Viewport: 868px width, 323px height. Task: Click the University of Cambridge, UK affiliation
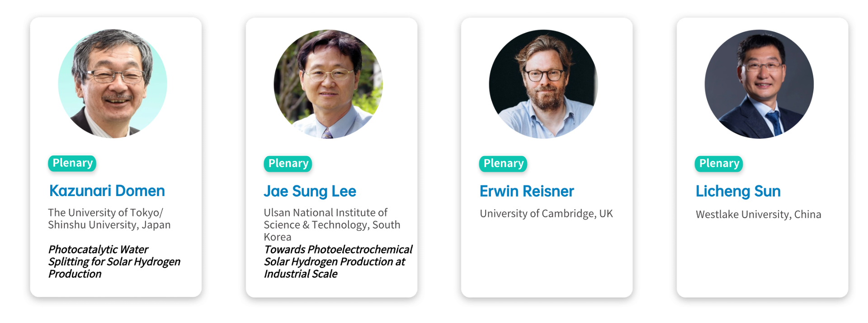tap(546, 214)
